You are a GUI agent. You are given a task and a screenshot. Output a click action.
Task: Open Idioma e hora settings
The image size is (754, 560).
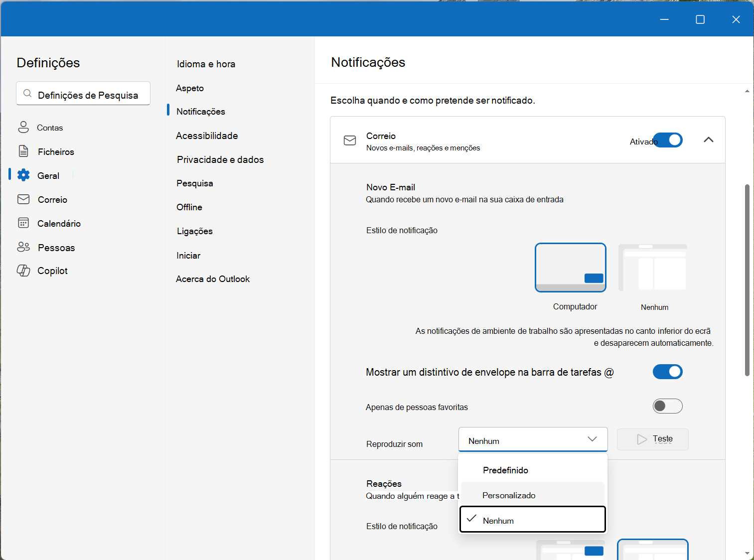(x=206, y=64)
